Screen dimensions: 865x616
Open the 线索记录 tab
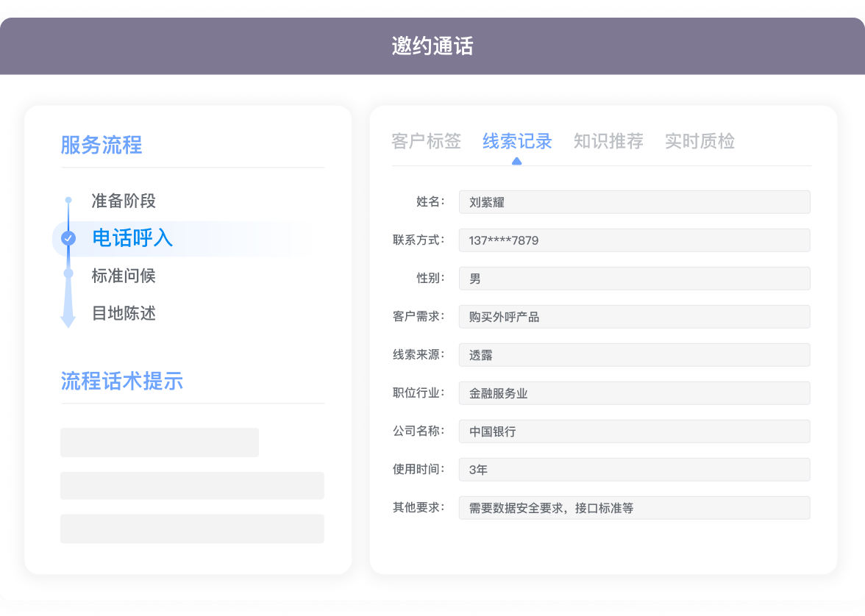517,141
